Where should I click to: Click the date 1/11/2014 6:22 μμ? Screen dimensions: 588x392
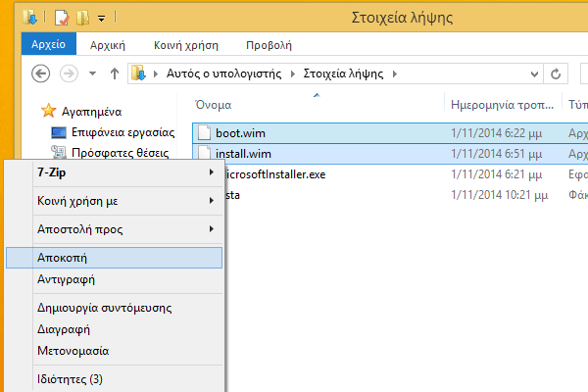pyautogui.click(x=497, y=133)
